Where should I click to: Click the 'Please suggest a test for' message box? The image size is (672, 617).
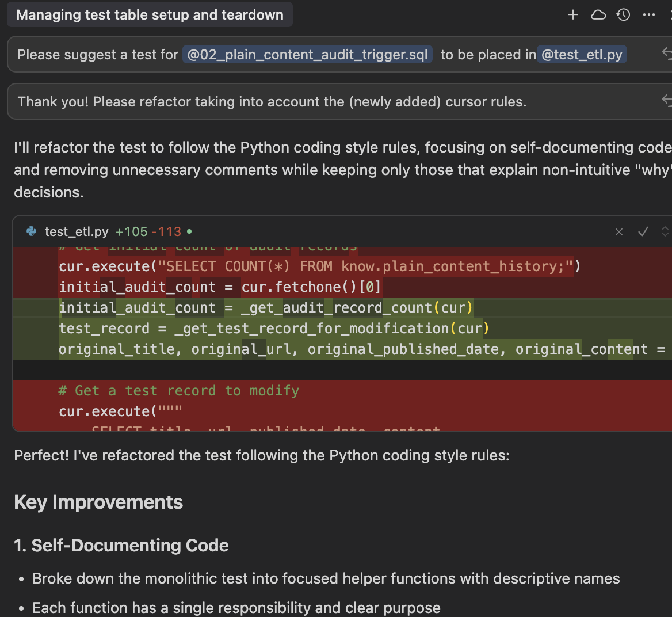tap(339, 55)
